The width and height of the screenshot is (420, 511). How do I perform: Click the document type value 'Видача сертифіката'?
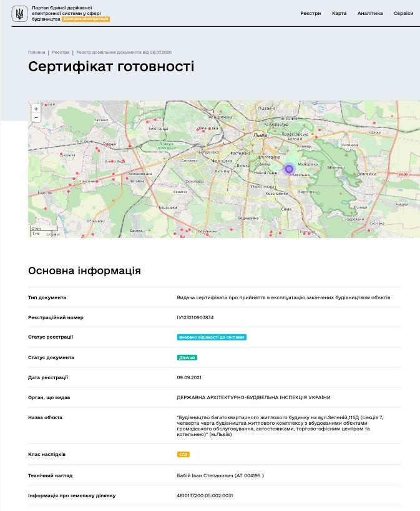[283, 297]
